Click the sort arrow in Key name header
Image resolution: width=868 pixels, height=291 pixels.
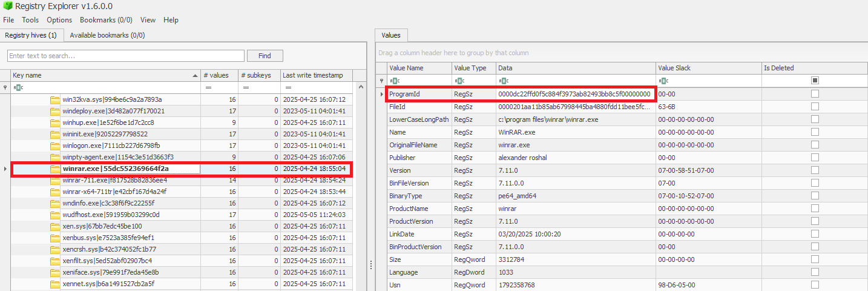pyautogui.click(x=195, y=76)
